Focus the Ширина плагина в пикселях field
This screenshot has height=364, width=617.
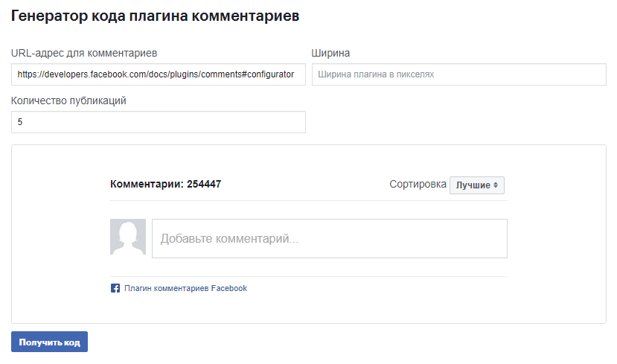(x=458, y=74)
